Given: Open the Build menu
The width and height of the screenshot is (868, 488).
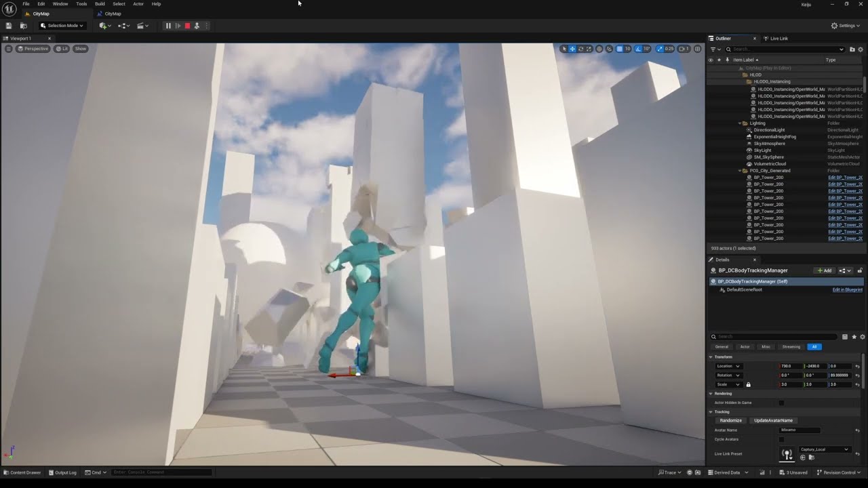Looking at the screenshot, I should pyautogui.click(x=100, y=4).
